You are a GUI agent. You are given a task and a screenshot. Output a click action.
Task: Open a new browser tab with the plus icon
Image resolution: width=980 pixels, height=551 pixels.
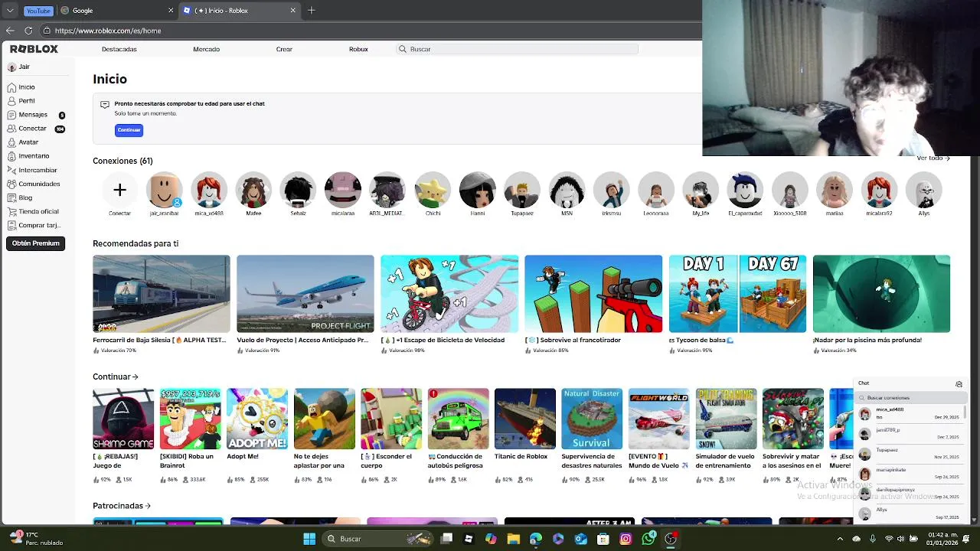click(x=311, y=11)
